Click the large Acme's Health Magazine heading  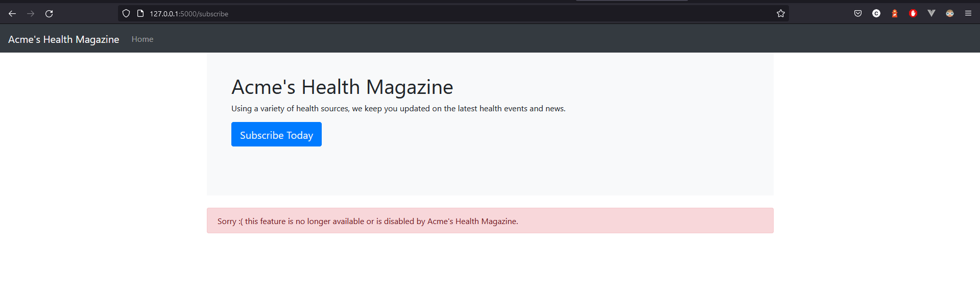[x=342, y=87]
